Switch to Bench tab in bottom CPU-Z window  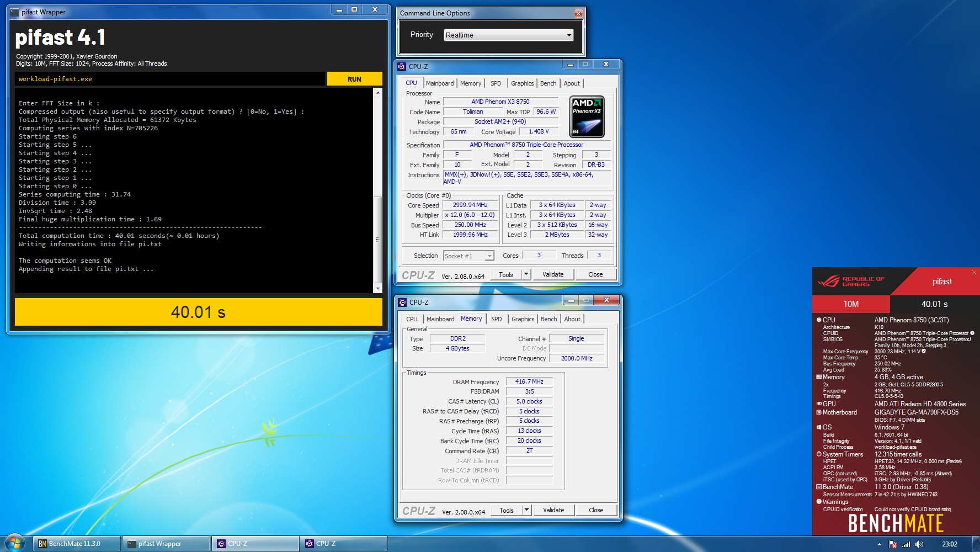(x=548, y=319)
